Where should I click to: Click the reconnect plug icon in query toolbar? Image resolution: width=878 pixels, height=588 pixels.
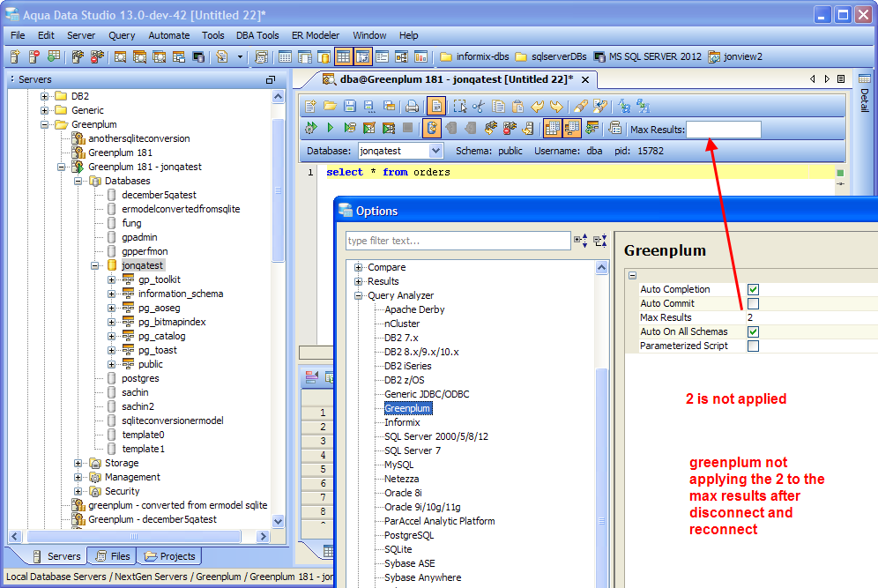coord(490,128)
